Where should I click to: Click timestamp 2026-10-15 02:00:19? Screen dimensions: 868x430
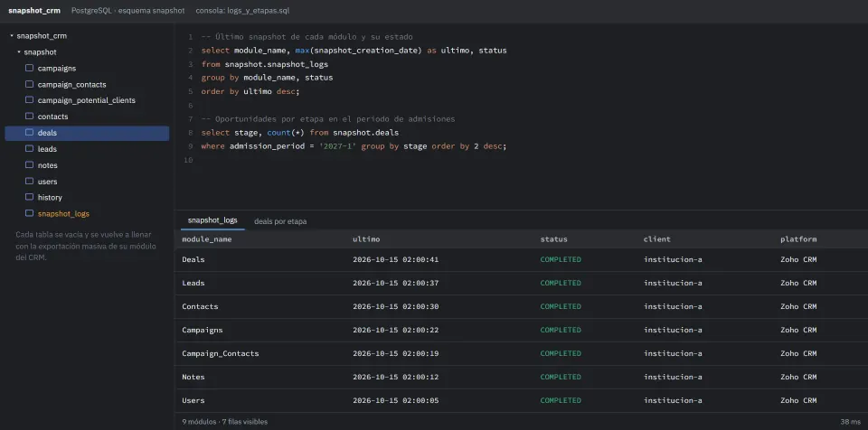(396, 353)
